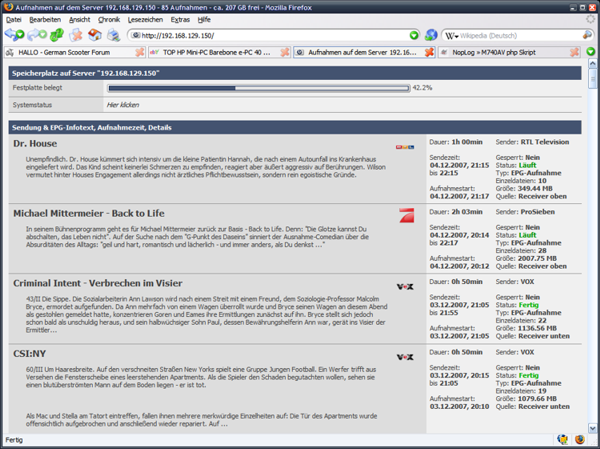
Task: Click the Fertig text in the status bar
Action: [14, 440]
